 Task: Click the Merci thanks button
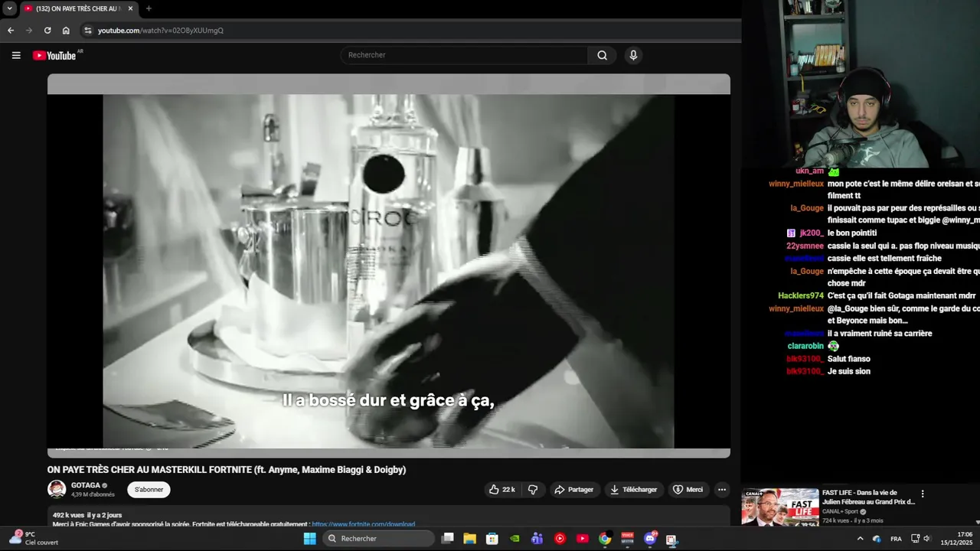(x=688, y=490)
